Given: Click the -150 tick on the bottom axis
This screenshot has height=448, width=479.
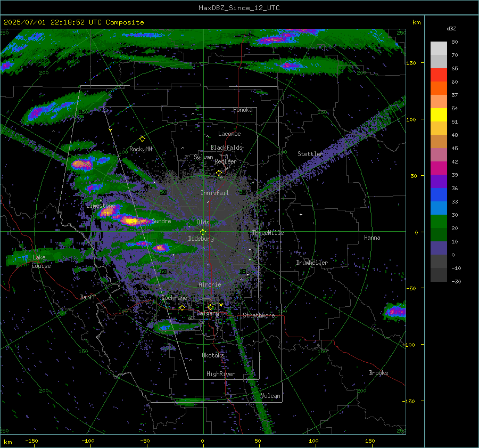Looking at the screenshot, I should coord(31,441).
